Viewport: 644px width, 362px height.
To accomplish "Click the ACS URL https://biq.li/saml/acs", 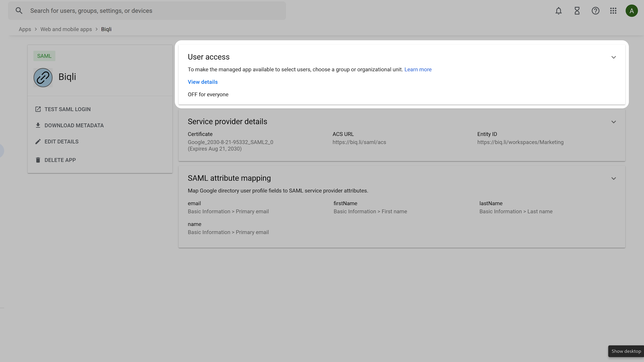I will (x=359, y=142).
